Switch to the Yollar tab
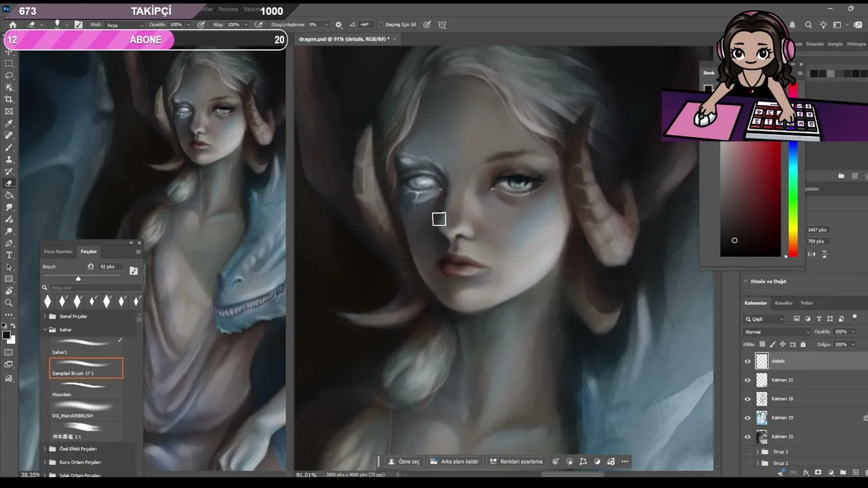Screen dimensions: 868x488 (x=807, y=303)
